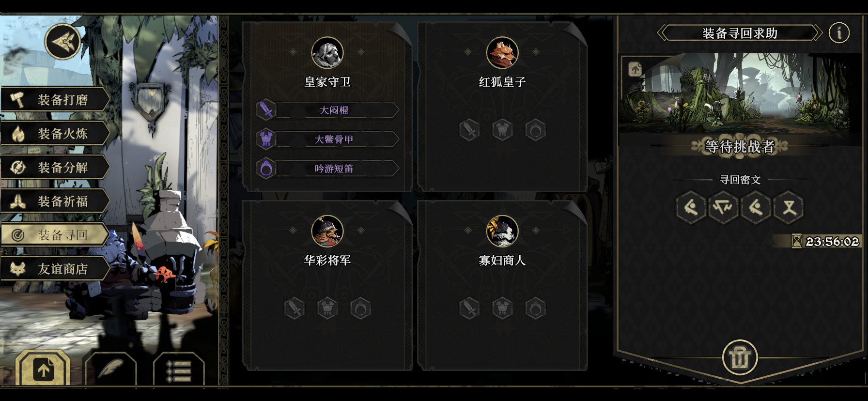
Task: Select the feather quill icon at bottom
Action: [111, 369]
